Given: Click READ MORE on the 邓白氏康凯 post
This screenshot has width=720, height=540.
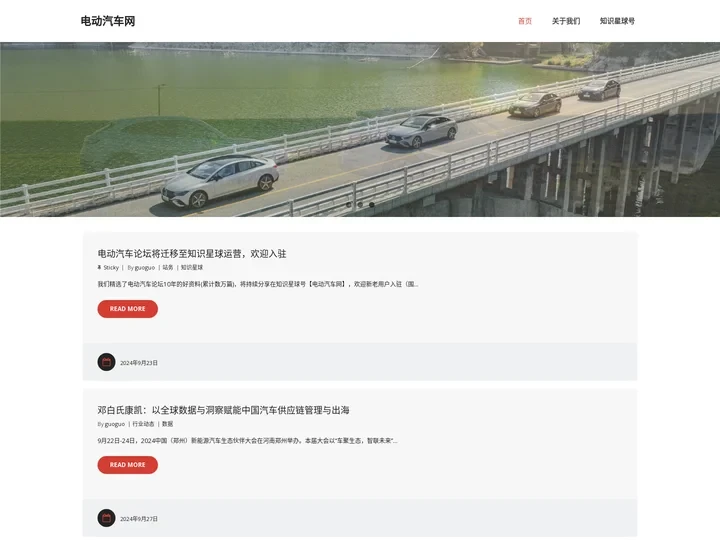Looking at the screenshot, I should (x=128, y=465).
